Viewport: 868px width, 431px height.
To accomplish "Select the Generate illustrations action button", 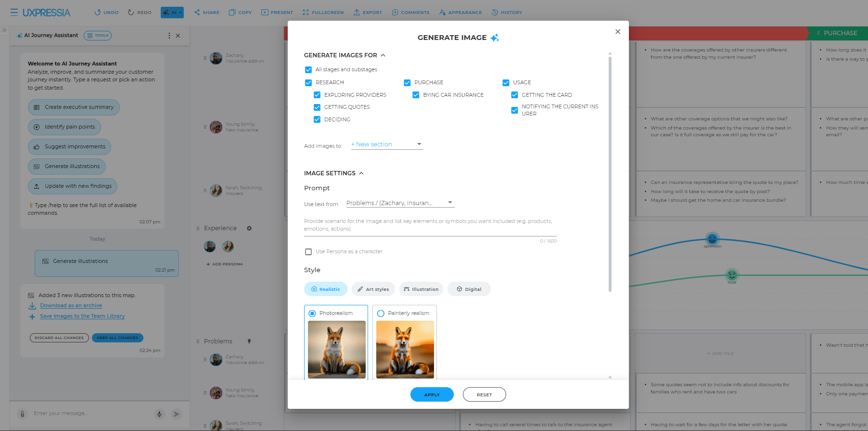I will 67,167.
